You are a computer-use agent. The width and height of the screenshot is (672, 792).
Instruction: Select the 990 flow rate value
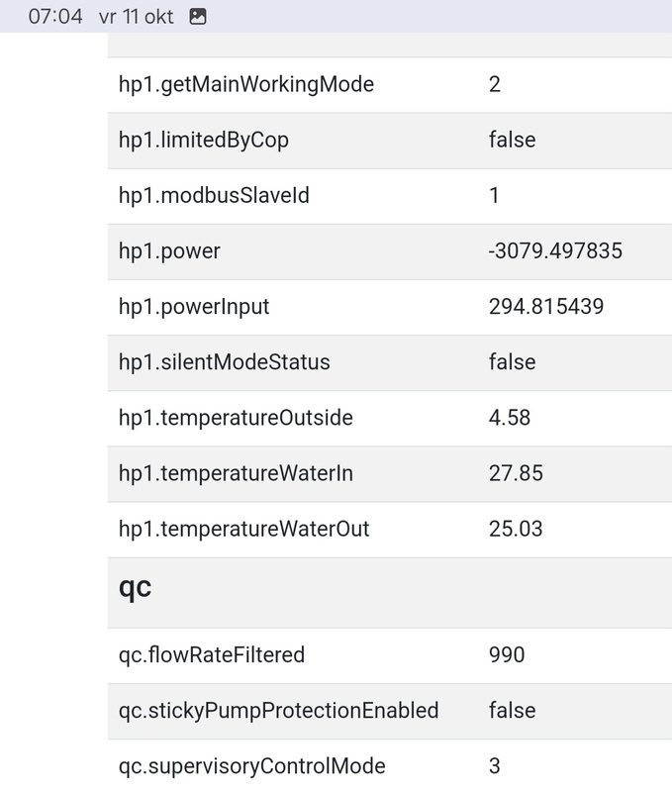point(507,654)
